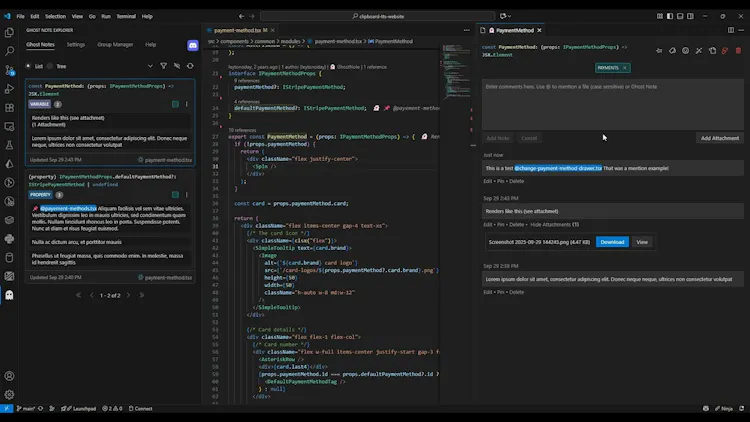Click the Ninja status bar item
The image size is (750, 422).
[724, 409]
